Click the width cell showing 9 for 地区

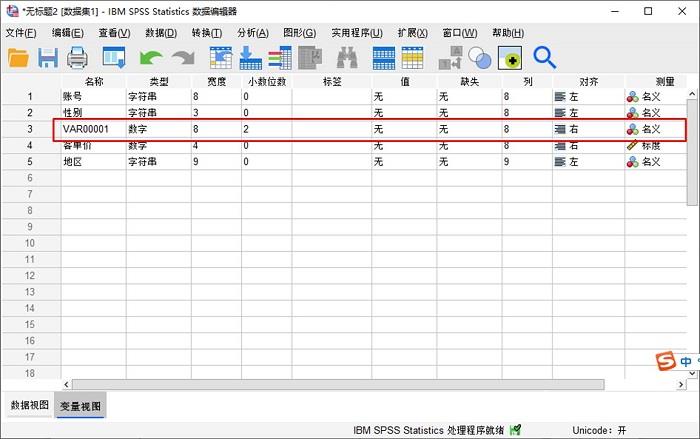tap(216, 162)
